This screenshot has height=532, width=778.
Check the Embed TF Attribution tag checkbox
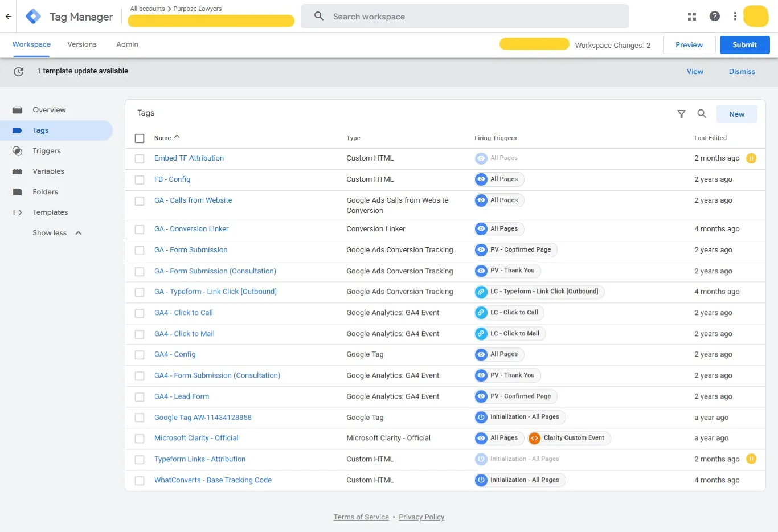(x=140, y=159)
